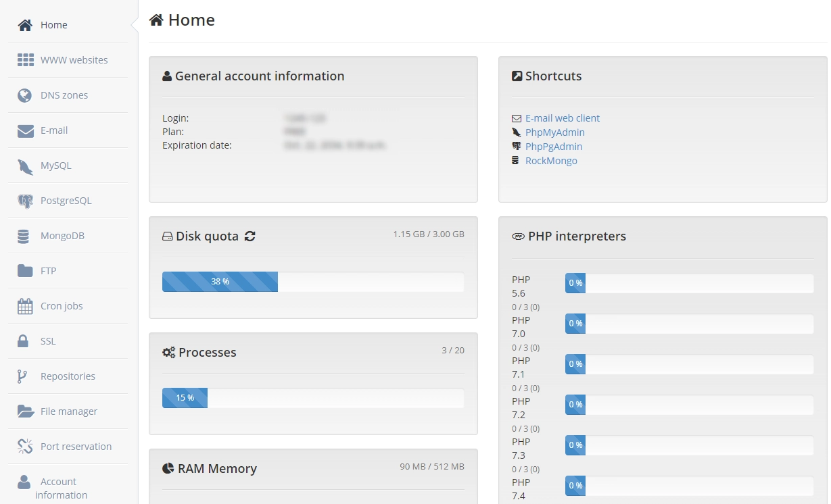Launch the RockMongo shortcut link
The image size is (831, 504).
coord(551,161)
